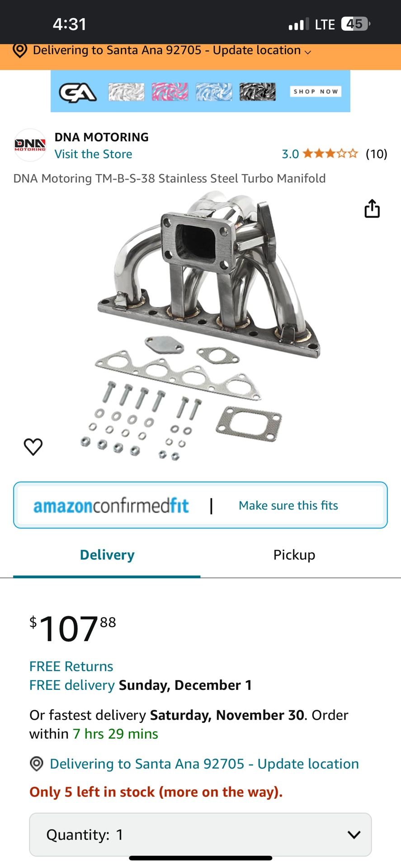Tap the location pin icon in orange bar
Image resolution: width=401 pixels, height=868 pixels.
(x=19, y=50)
